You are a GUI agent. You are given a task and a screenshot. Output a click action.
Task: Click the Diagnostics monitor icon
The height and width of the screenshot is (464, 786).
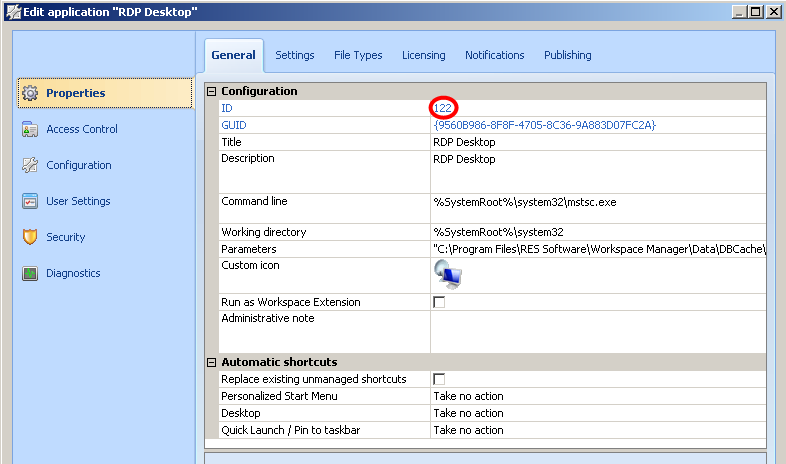[30, 273]
